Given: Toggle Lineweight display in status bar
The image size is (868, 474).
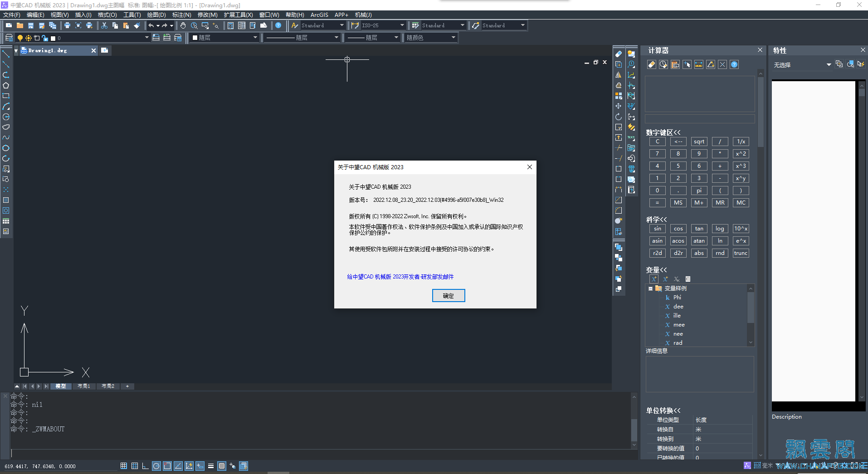Looking at the screenshot, I should tap(211, 466).
